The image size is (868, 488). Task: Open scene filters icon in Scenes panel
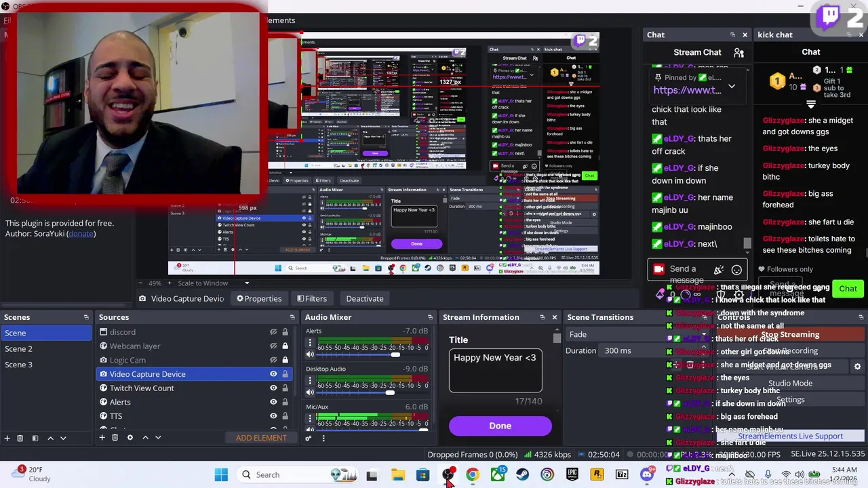(x=35, y=438)
